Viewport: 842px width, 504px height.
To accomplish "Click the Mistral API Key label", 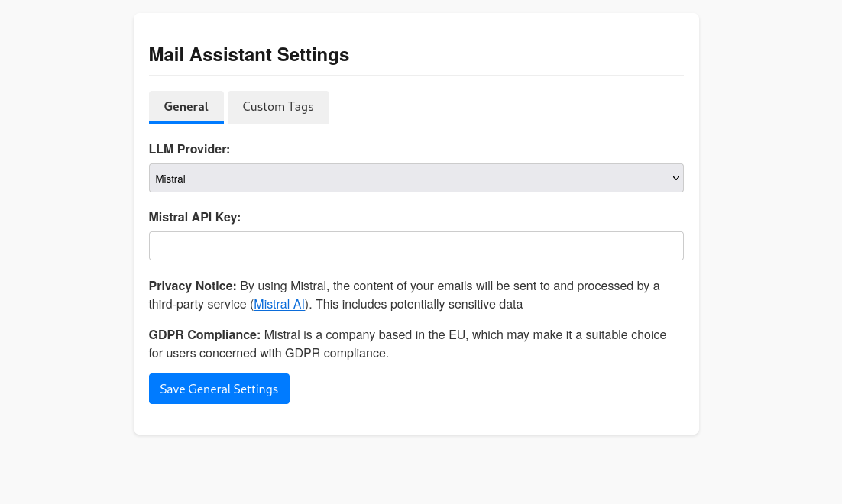I will (194, 218).
